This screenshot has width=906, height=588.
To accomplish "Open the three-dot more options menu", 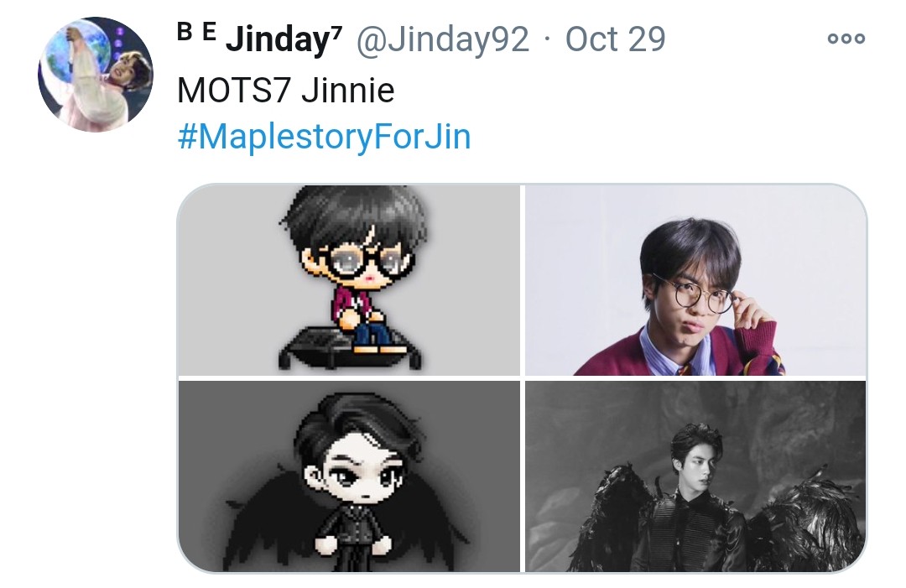I will (x=846, y=39).
